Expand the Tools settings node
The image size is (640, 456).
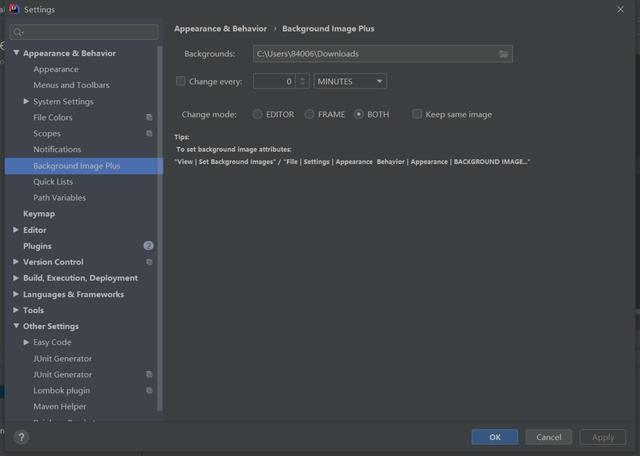[x=16, y=310]
